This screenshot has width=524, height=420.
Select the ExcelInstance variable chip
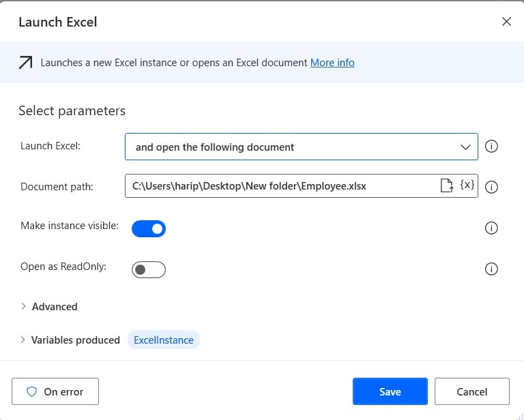pyautogui.click(x=164, y=340)
